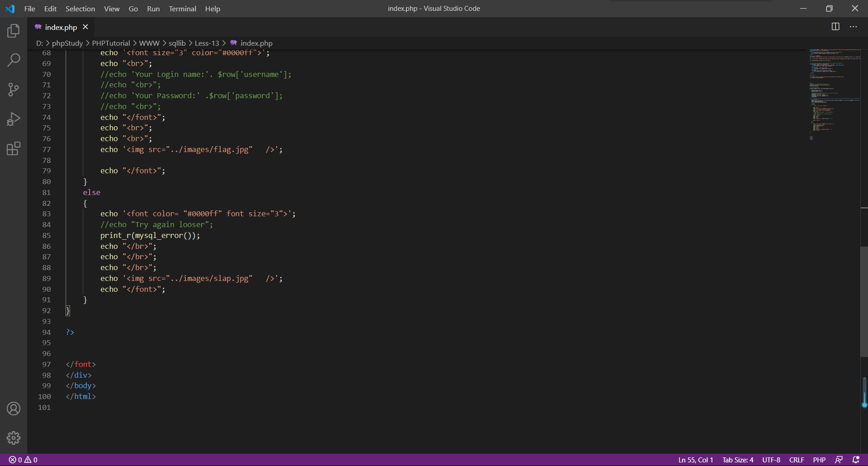The width and height of the screenshot is (868, 466).
Task: Close the index.php editor tab
Action: coord(85,27)
